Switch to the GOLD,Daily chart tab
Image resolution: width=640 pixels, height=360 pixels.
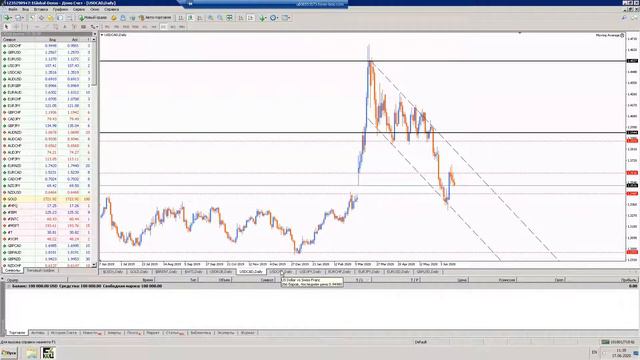[139, 272]
